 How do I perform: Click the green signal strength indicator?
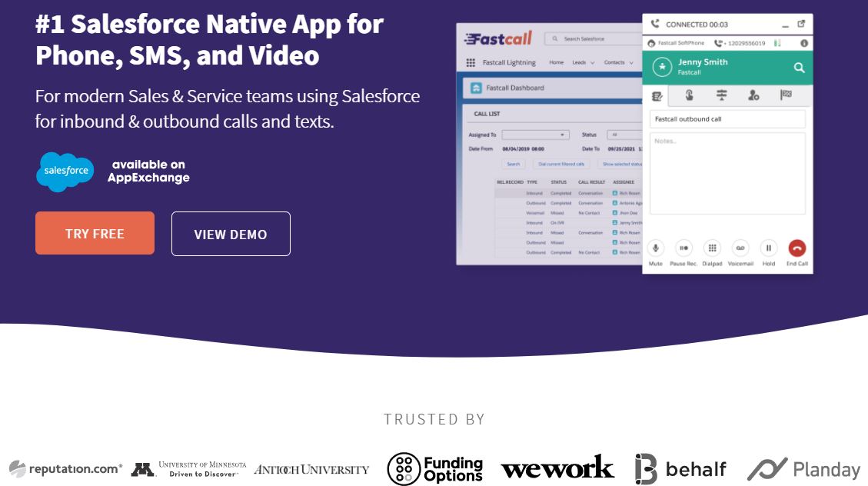[x=777, y=42]
